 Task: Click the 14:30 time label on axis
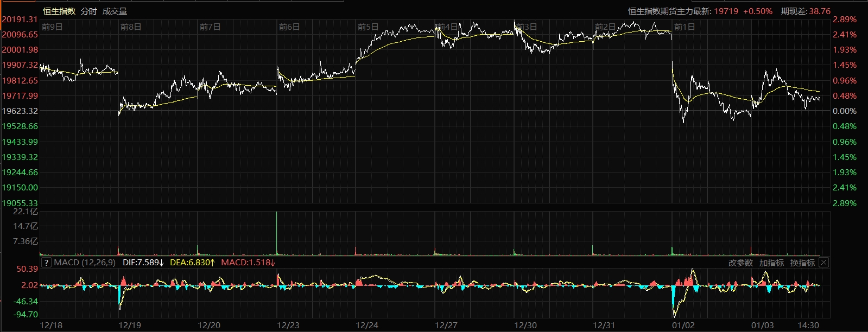point(809,325)
